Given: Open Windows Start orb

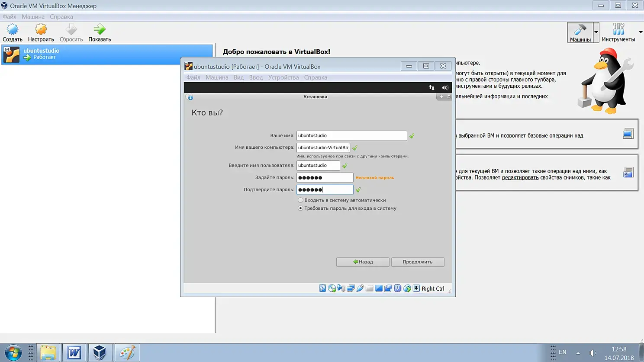Looking at the screenshot, I should pos(13,352).
